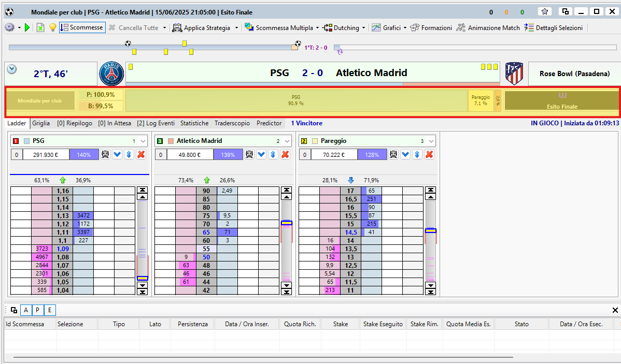Expand the PSG selection dropdown

(144, 141)
